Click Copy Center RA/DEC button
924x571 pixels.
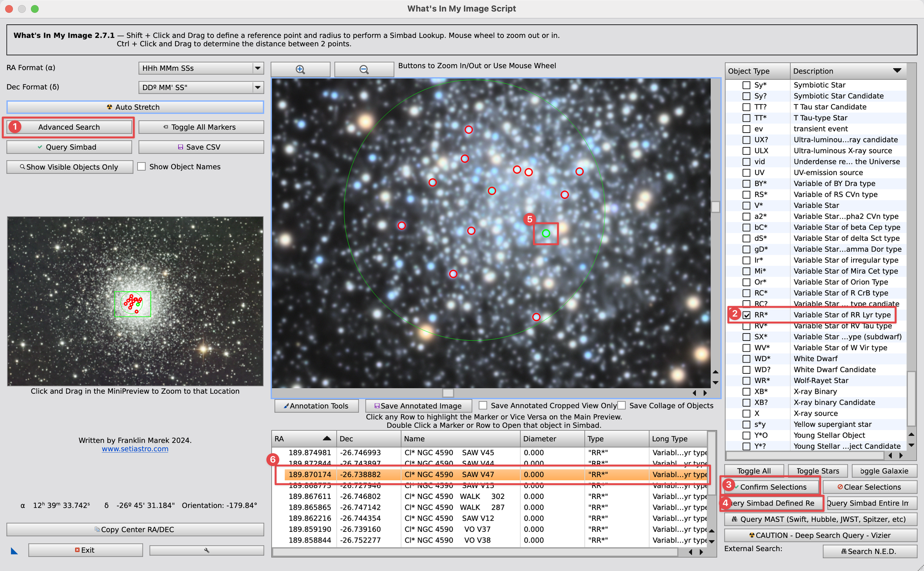(x=135, y=530)
